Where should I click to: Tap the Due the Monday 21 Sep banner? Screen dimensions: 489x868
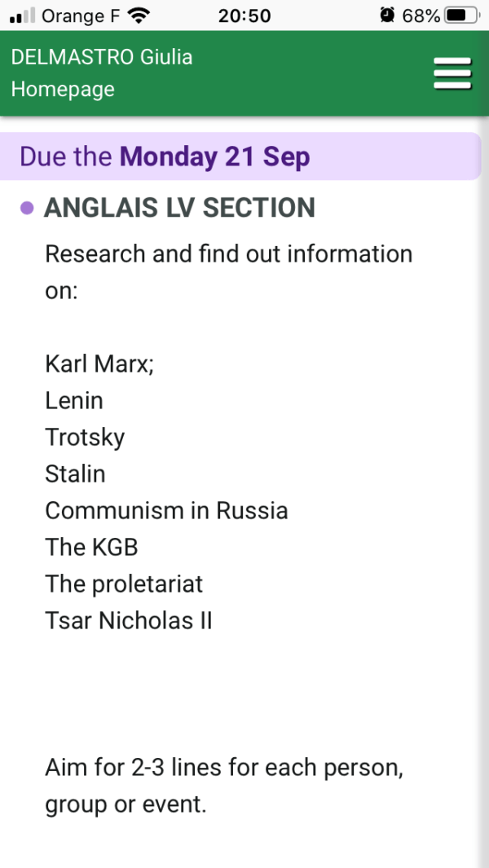coord(240,156)
